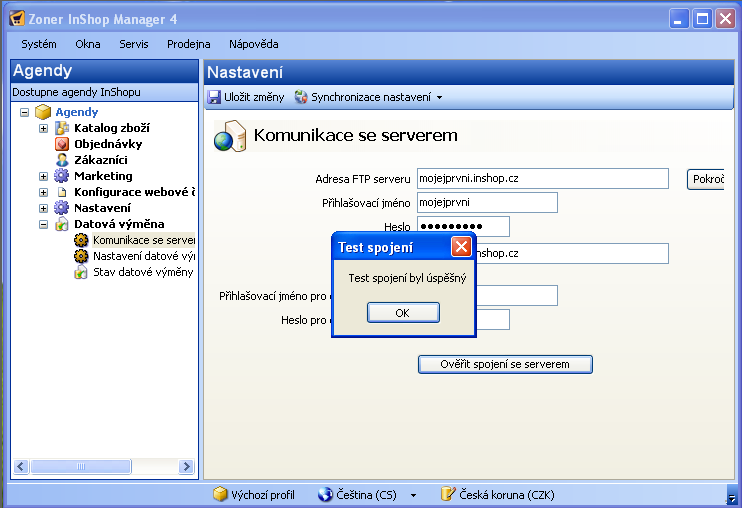
Task: Click Česká koruna (CZK) in status bar
Action: pos(507,495)
